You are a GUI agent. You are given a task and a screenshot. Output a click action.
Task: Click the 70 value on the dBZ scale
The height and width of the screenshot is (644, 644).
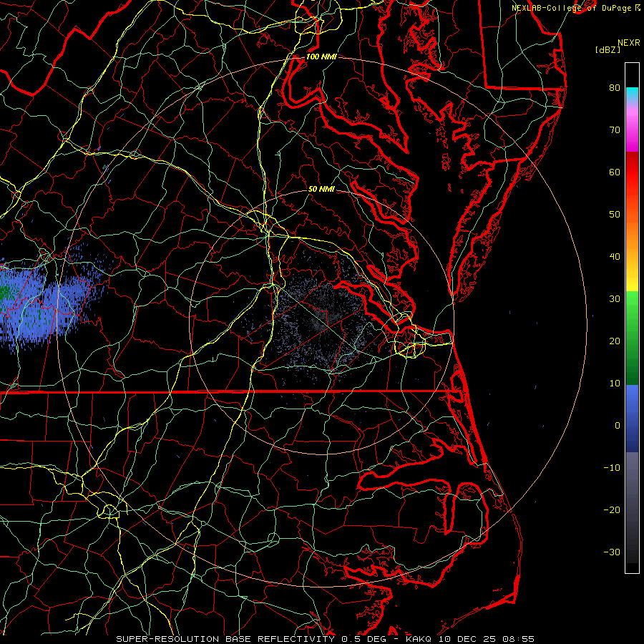pyautogui.click(x=615, y=130)
